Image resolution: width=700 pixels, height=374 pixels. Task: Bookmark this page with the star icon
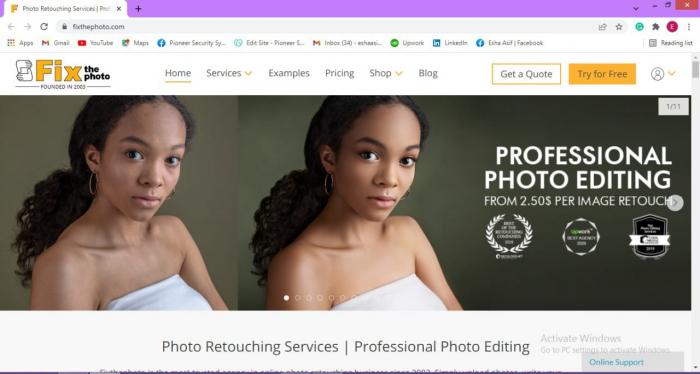pos(619,27)
